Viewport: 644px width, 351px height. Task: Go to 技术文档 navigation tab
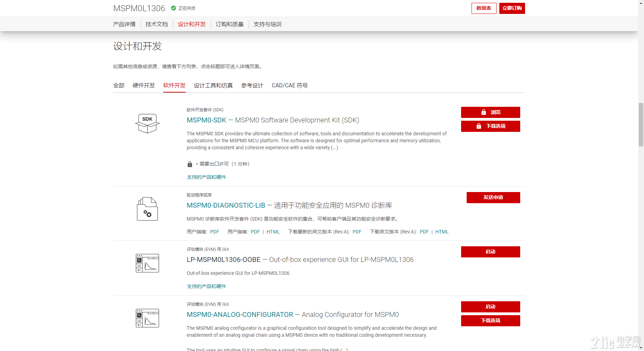pos(156,24)
